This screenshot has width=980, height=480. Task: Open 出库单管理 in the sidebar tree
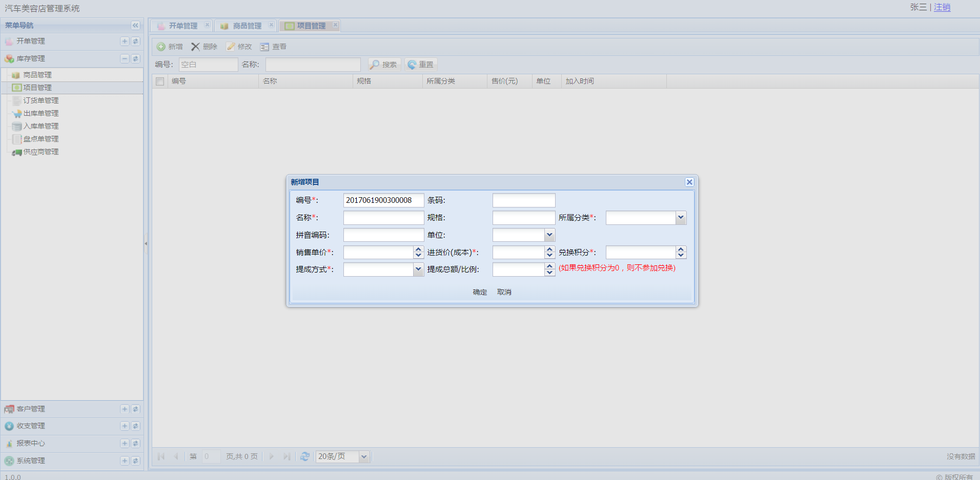[41, 113]
